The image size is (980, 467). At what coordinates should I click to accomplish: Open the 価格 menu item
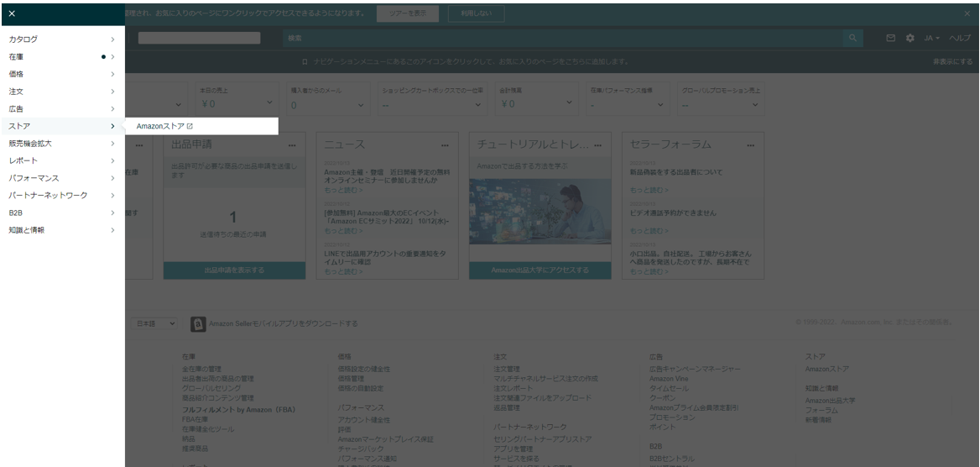click(62, 74)
